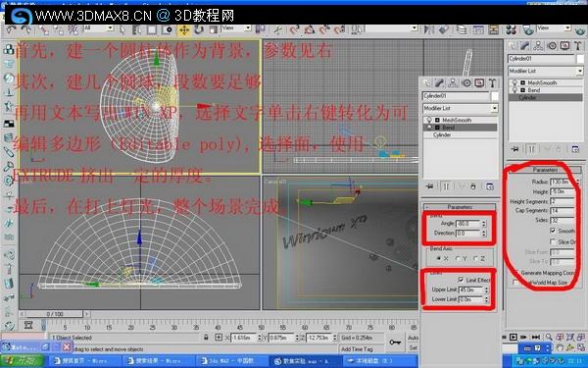Open the Render Scene teapot icon
The width and height of the screenshot is (588, 368).
(528, 29)
